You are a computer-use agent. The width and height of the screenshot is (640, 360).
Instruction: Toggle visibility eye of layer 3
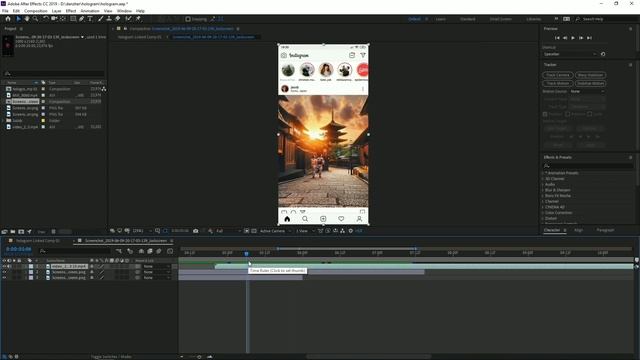(x=4, y=278)
